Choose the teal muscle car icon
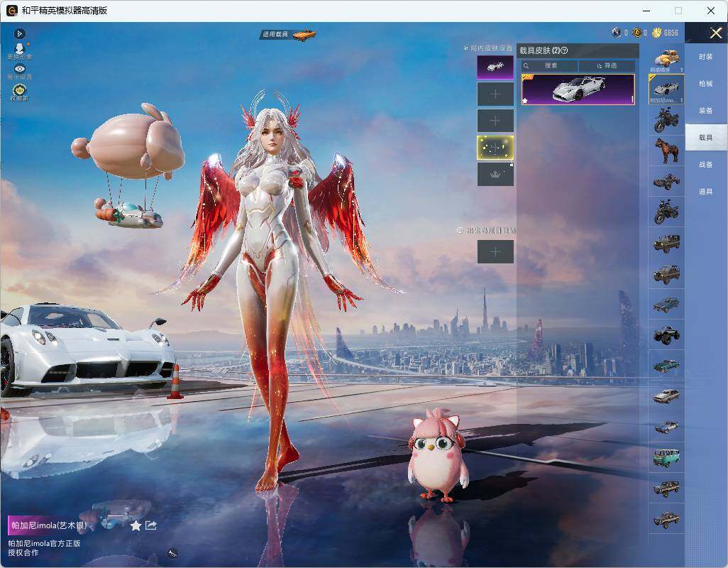 pos(667,365)
